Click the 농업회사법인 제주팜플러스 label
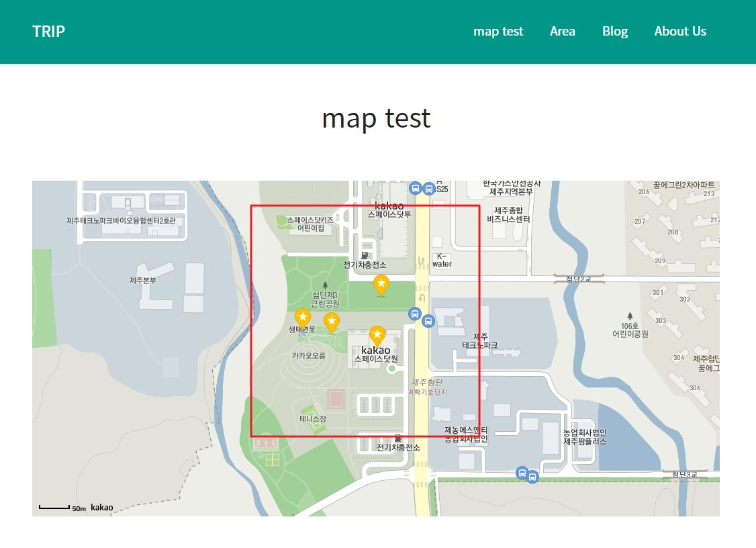The height and width of the screenshot is (548, 756). tap(585, 437)
